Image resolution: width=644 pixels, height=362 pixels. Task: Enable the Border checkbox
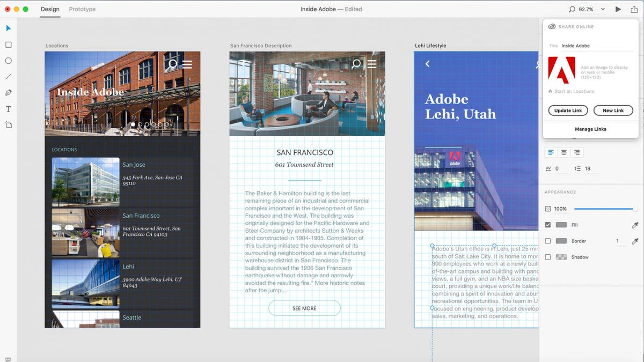[x=549, y=241]
